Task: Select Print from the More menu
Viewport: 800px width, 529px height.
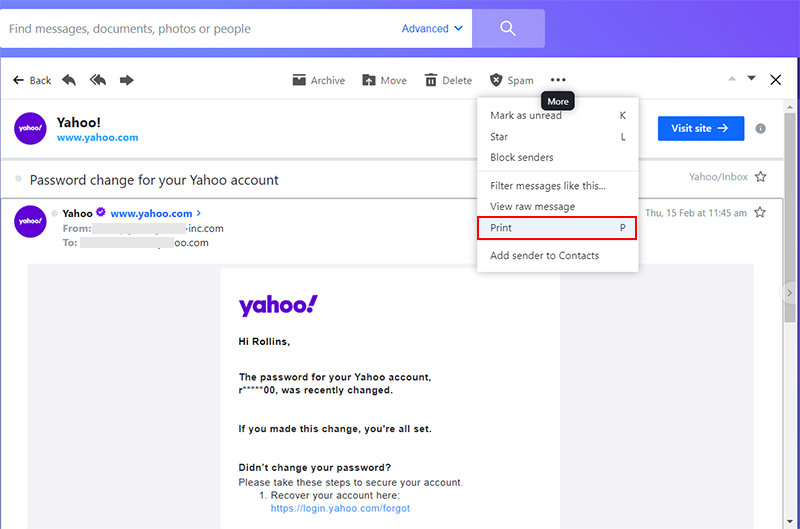Action: [557, 228]
